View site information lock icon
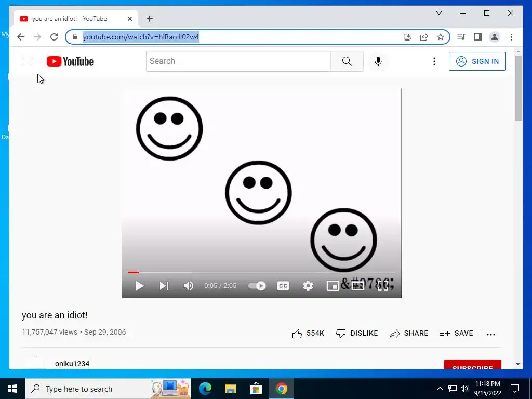The image size is (532, 399). tap(75, 37)
